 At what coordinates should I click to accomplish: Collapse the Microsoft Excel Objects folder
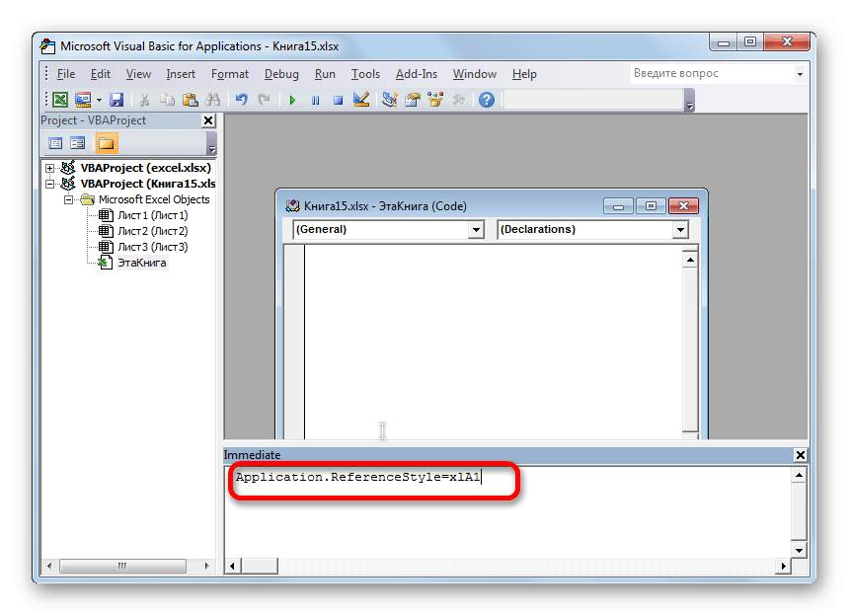(x=69, y=199)
